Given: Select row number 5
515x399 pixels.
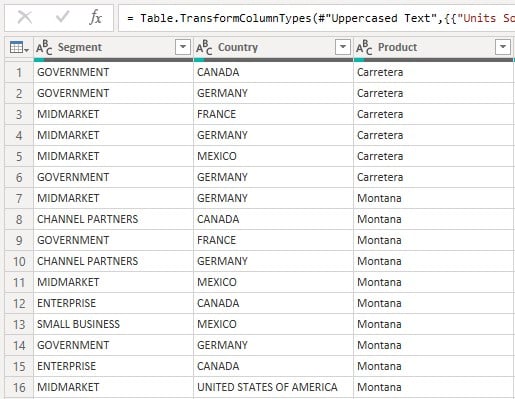Looking at the screenshot, I should click(19, 156).
